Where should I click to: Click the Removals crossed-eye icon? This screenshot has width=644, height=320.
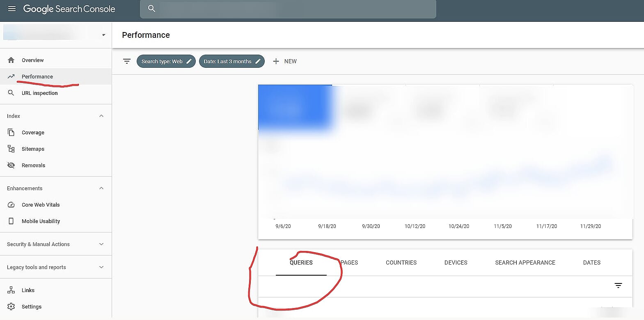pyautogui.click(x=11, y=165)
